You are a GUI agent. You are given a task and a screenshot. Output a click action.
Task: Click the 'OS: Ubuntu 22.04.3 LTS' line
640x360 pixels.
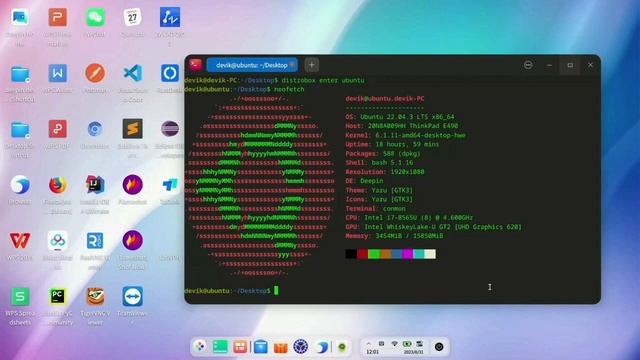pos(400,117)
